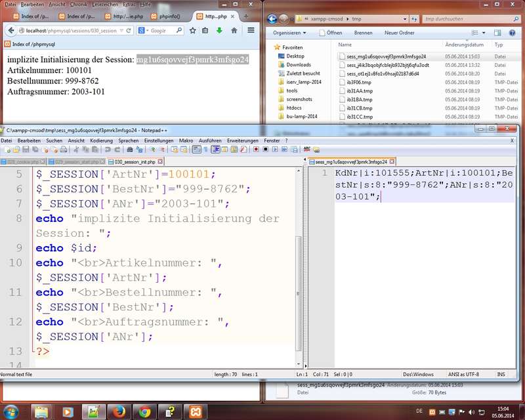The height and width of the screenshot is (420, 525).
Task: Select sess_j4ik3bqobjfcblejb932bjtj6qfu3odt file in list
Action: [388, 66]
